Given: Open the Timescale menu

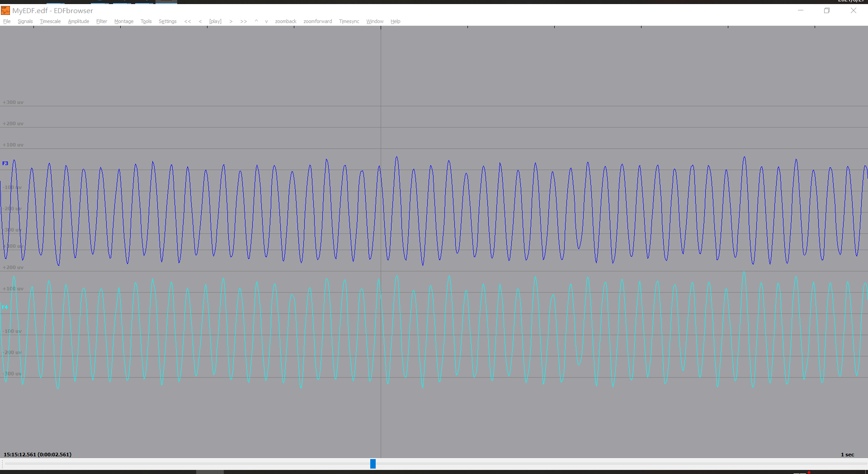Looking at the screenshot, I should [x=50, y=21].
